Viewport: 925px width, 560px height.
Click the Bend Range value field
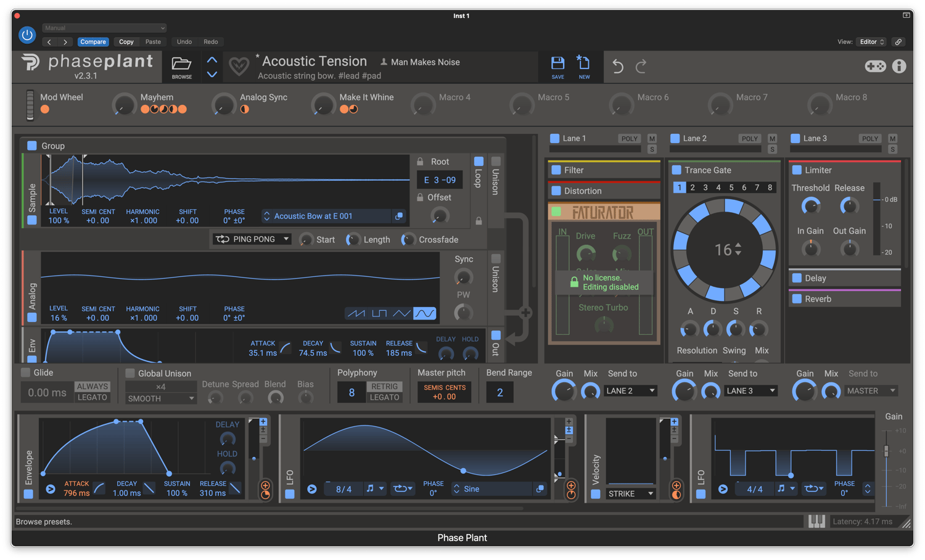(x=499, y=392)
